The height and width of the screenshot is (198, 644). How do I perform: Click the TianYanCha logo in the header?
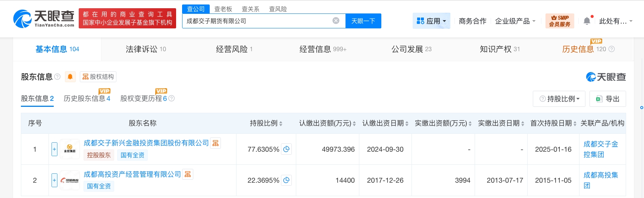44,19
